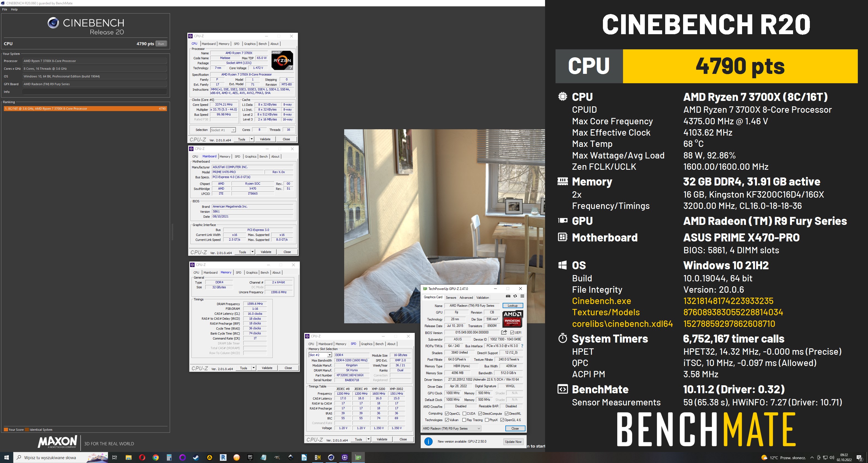Show hidden system tray icons chevron
Viewport: 868px width, 463px height.
(812, 457)
